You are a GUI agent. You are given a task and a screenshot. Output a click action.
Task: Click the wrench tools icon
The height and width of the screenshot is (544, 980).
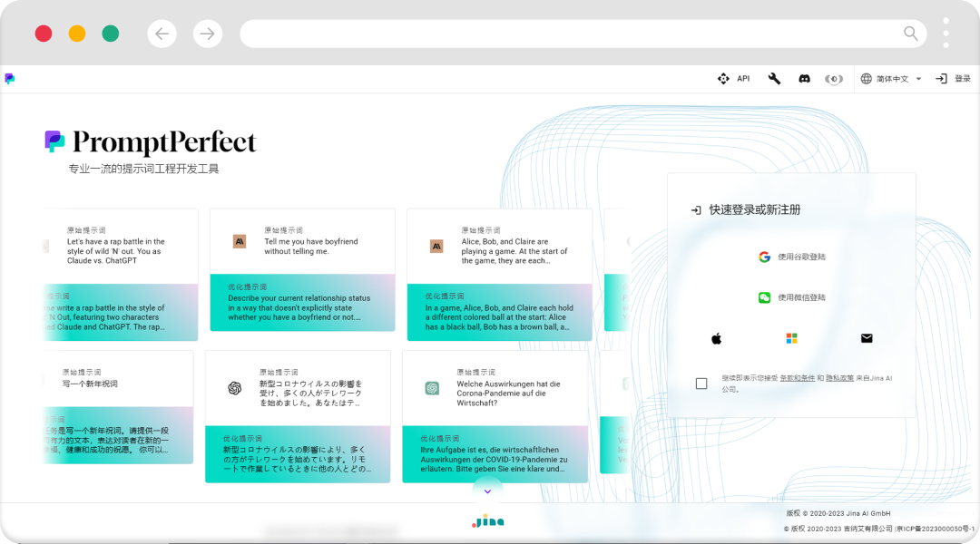click(774, 79)
